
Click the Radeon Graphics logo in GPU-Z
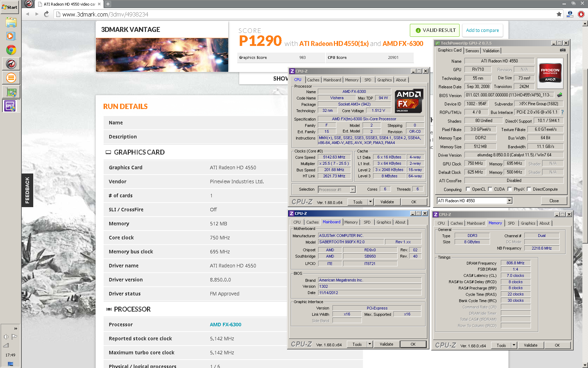pyautogui.click(x=550, y=73)
